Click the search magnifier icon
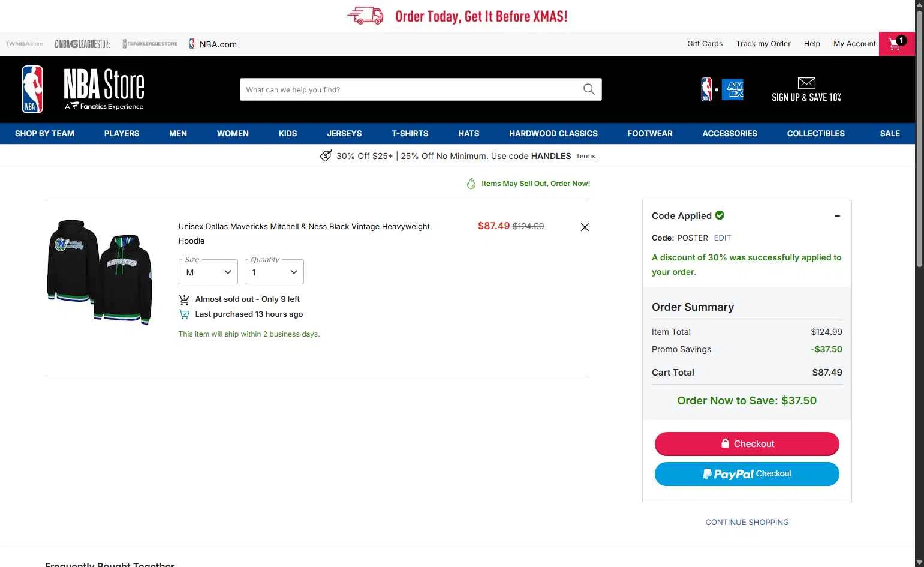The height and width of the screenshot is (567, 924). pos(589,89)
